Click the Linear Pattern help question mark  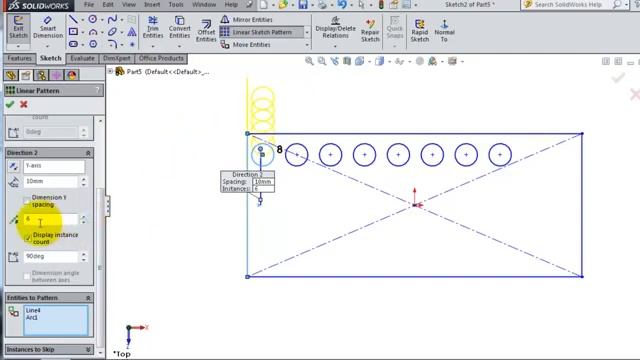(98, 90)
